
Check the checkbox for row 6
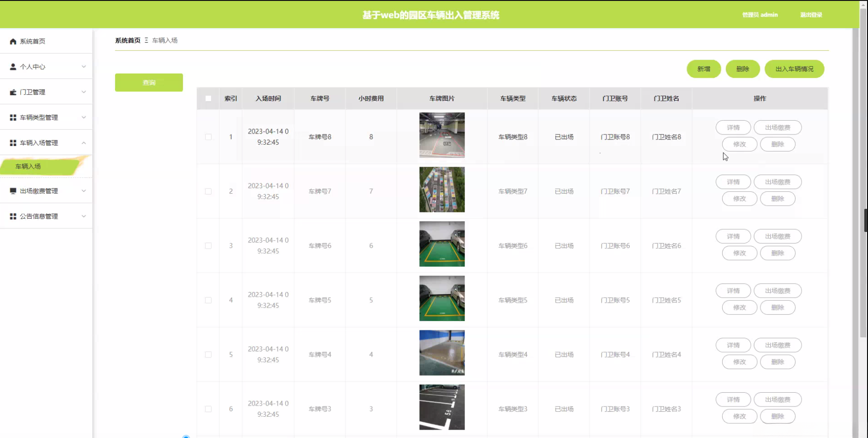coord(208,409)
